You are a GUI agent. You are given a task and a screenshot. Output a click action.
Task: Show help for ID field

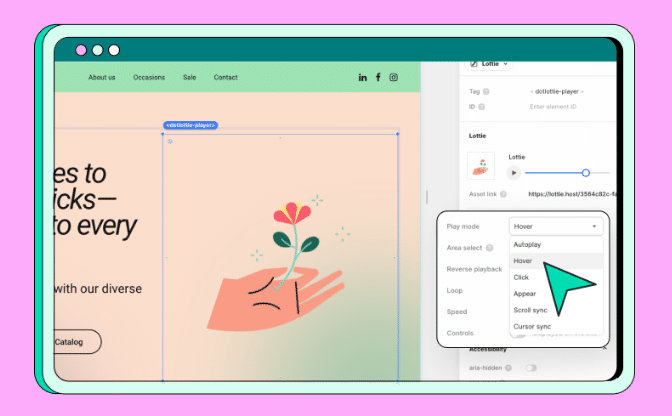[481, 107]
